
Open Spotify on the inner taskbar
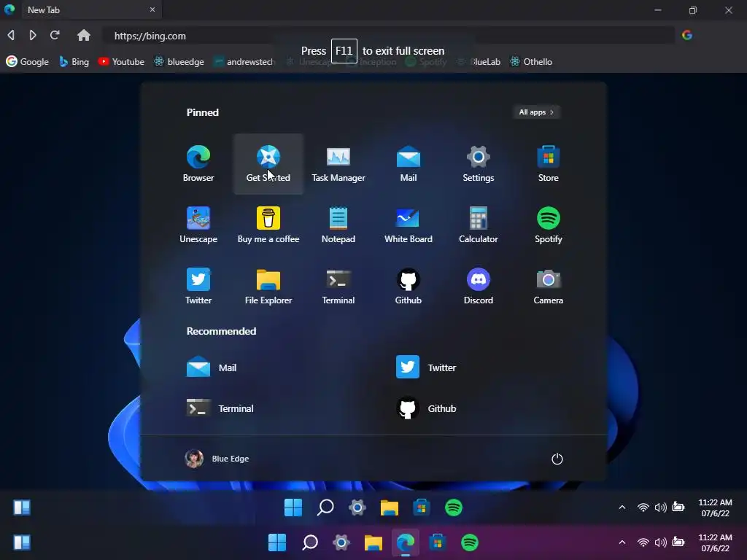454,507
